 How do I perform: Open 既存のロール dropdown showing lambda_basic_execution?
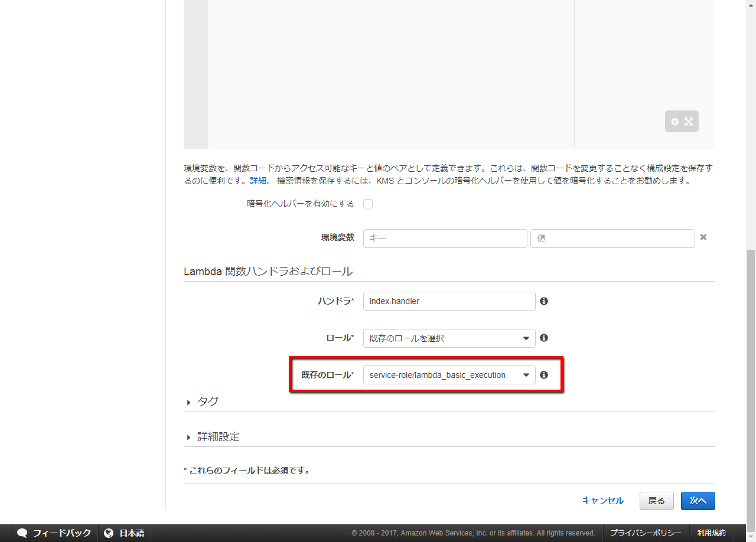tap(449, 375)
